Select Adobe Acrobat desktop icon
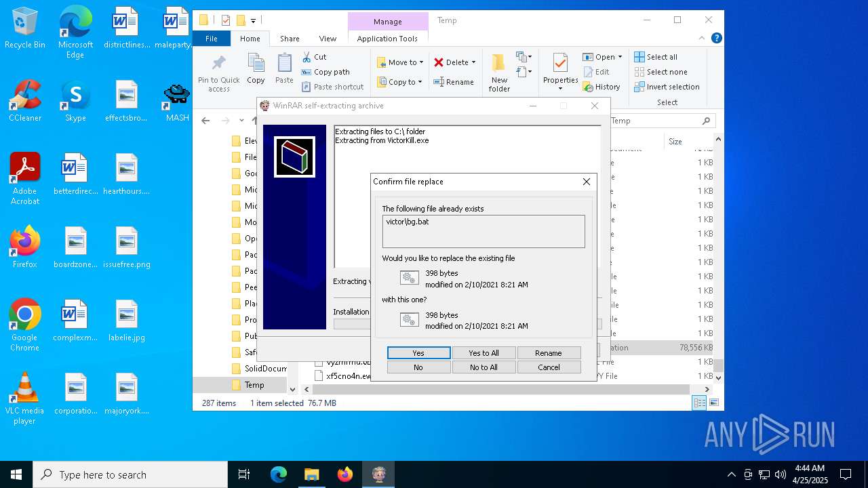868x488 pixels. coord(25,178)
